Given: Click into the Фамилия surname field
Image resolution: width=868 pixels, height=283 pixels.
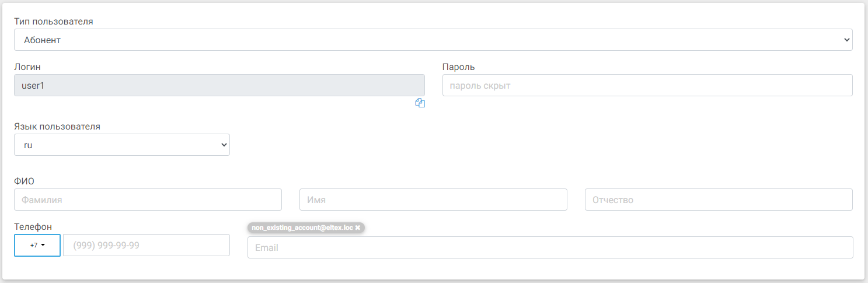Looking at the screenshot, I should click(x=148, y=200).
